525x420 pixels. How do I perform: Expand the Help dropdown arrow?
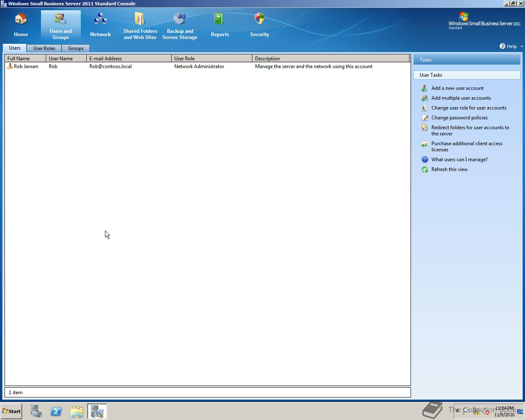[x=522, y=47]
